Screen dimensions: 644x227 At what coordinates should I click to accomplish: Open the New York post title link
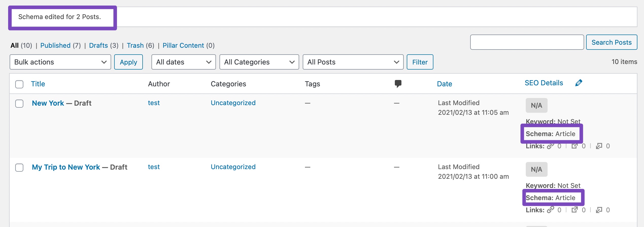pyautogui.click(x=48, y=103)
